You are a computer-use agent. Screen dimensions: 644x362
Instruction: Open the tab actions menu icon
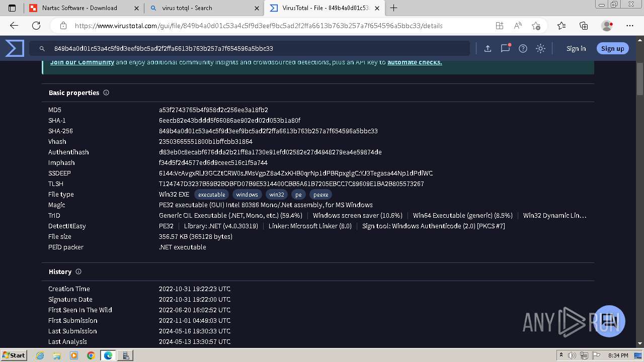pos(13,8)
